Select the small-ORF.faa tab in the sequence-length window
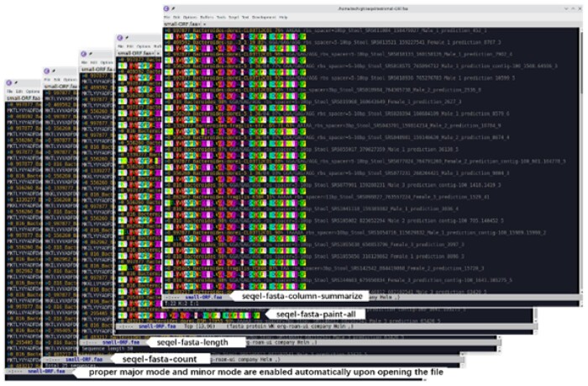This screenshot has width=588, height=386. (97, 70)
